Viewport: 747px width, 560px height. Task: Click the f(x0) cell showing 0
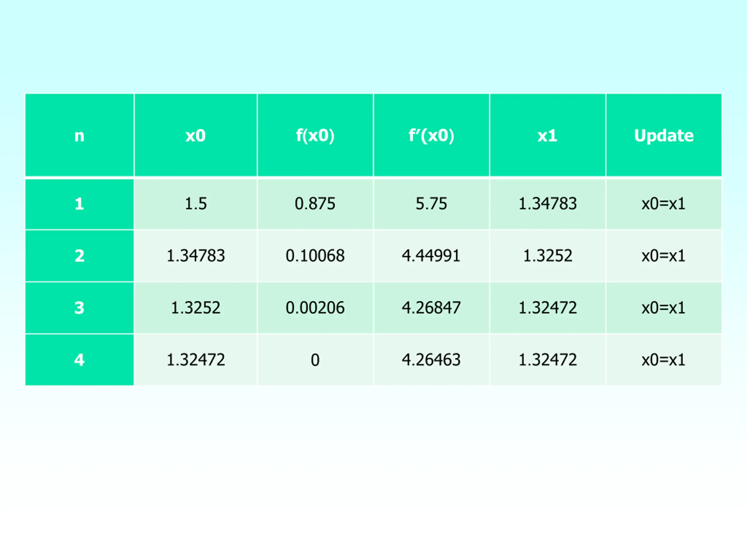click(315, 360)
